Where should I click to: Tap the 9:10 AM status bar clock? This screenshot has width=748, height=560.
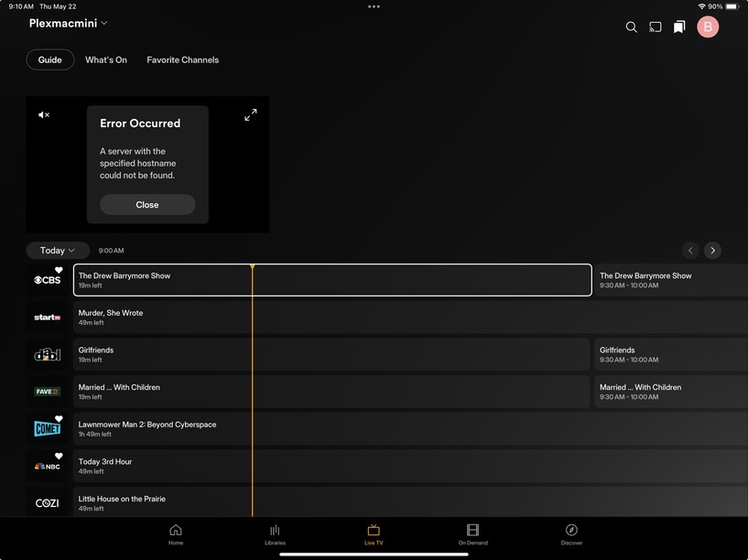point(21,6)
